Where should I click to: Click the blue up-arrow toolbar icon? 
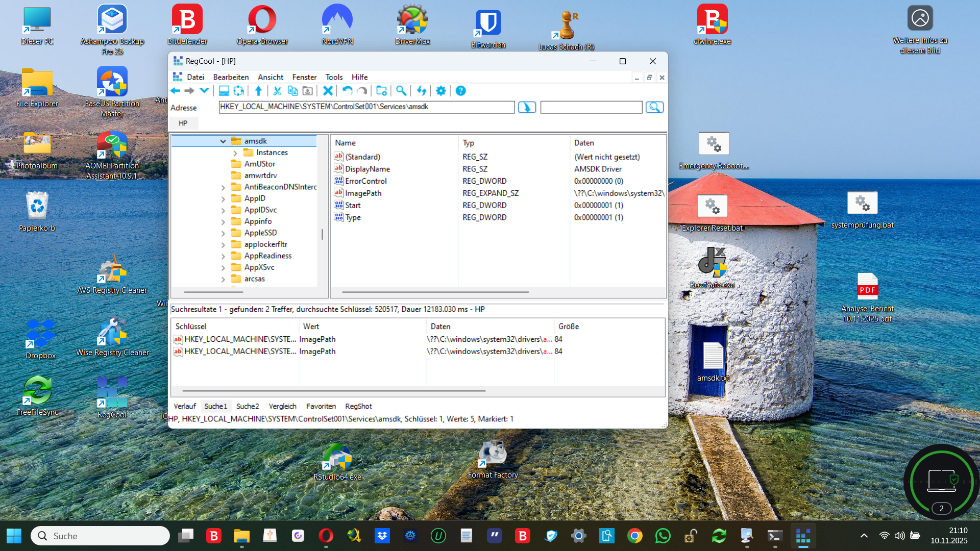point(258,91)
